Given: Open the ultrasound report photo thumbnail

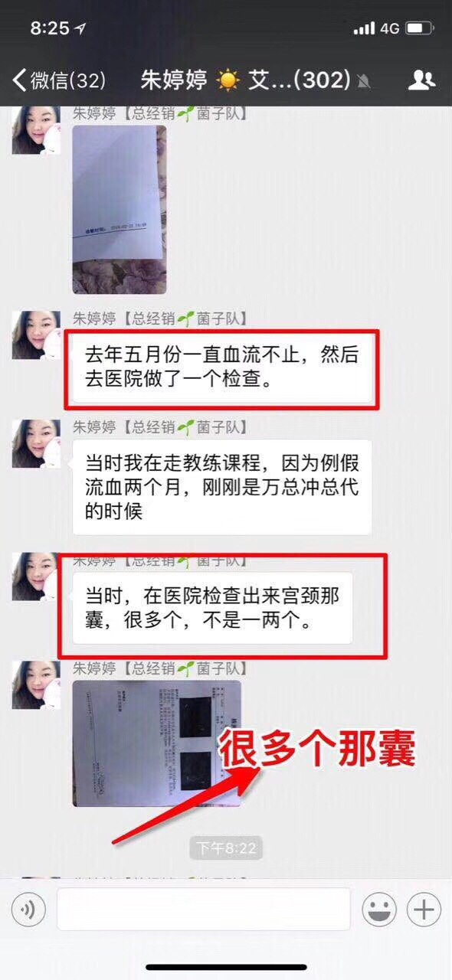Looking at the screenshot, I should click(157, 743).
